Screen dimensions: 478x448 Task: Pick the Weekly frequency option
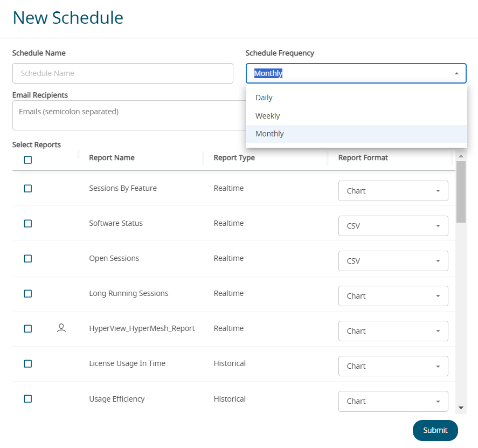[x=268, y=116]
